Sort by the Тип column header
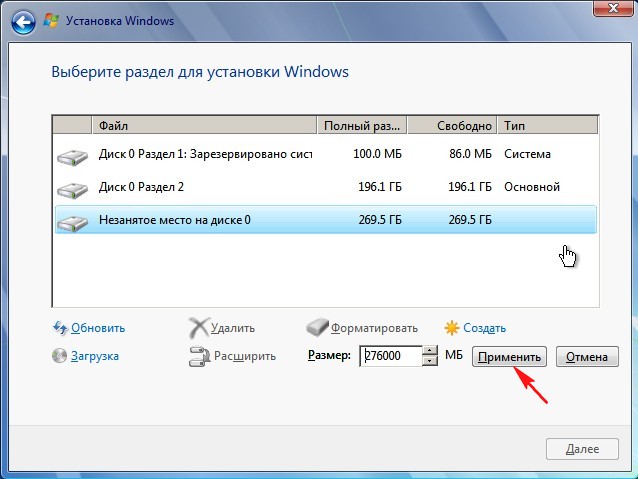The width and height of the screenshot is (638, 479). pyautogui.click(x=548, y=125)
